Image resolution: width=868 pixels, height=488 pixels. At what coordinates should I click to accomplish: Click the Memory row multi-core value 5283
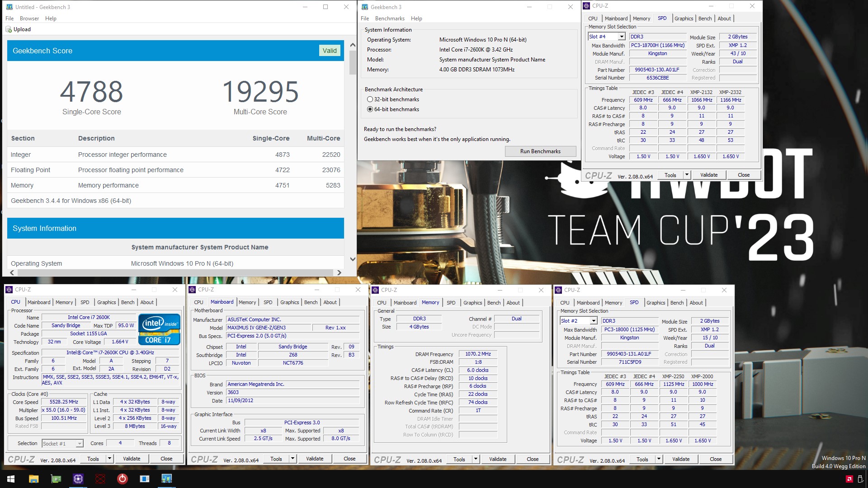(333, 185)
